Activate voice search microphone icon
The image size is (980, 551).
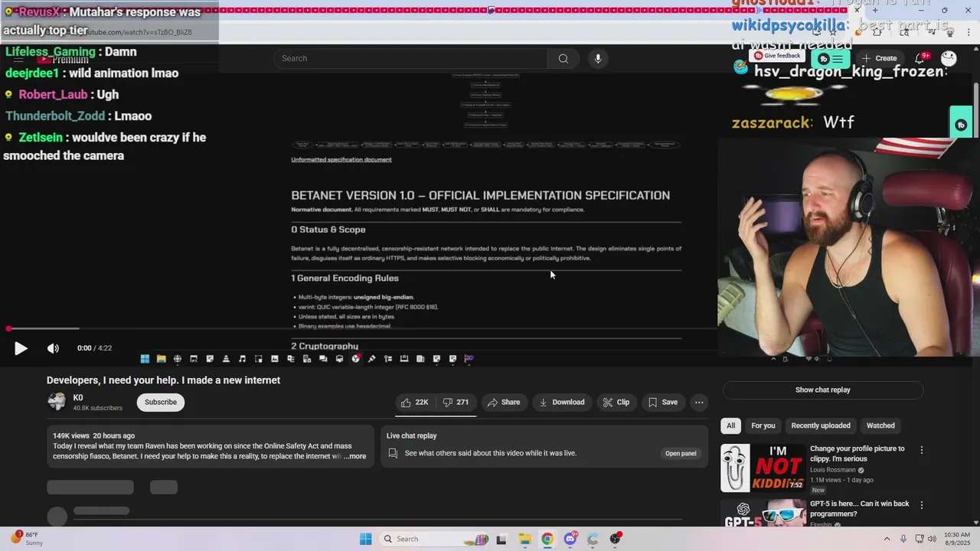coord(598,58)
